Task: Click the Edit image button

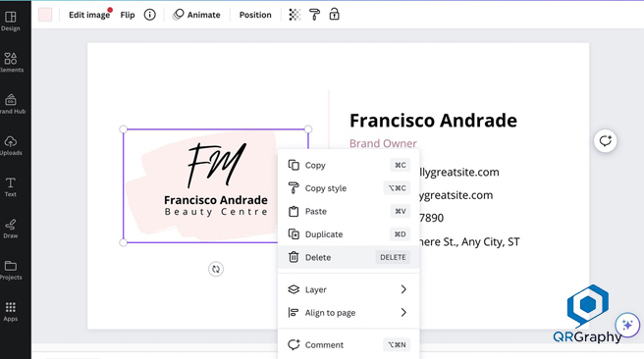Action: (x=89, y=15)
